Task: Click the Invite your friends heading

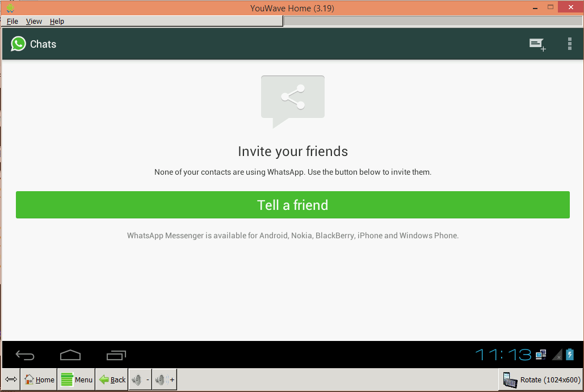Action: point(293,151)
